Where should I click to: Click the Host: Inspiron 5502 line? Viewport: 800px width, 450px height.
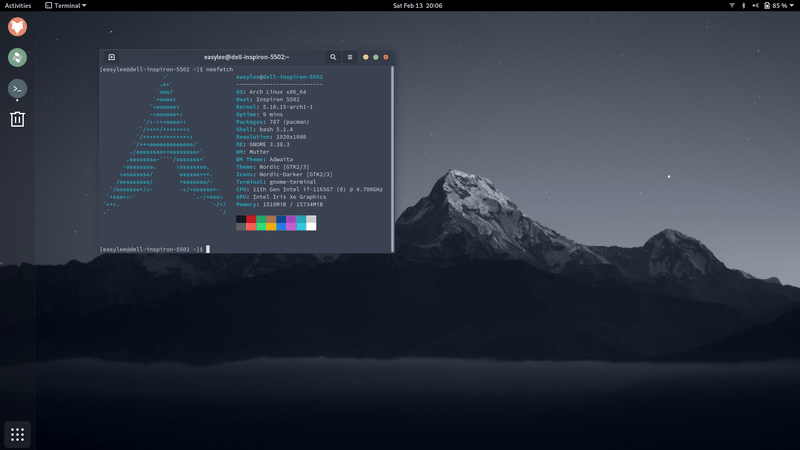267,99
